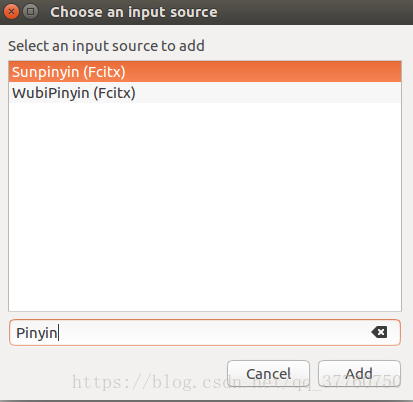Close the Choose an input source dialog
The height and width of the screenshot is (402, 413).
tap(11, 12)
